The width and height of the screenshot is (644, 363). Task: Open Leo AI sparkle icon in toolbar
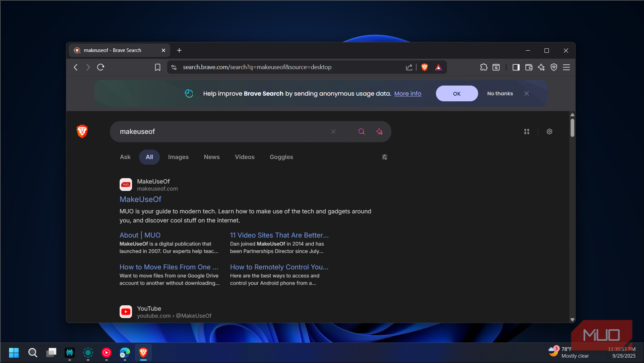click(541, 67)
